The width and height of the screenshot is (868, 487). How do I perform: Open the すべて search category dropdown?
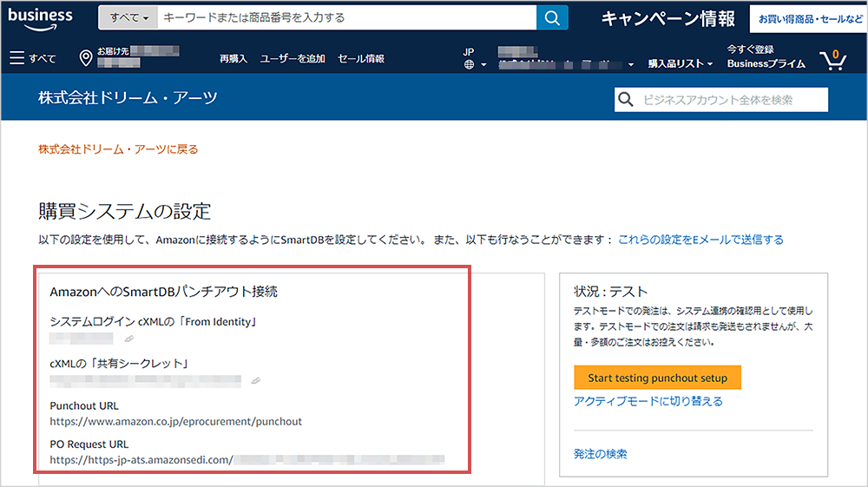pos(128,17)
